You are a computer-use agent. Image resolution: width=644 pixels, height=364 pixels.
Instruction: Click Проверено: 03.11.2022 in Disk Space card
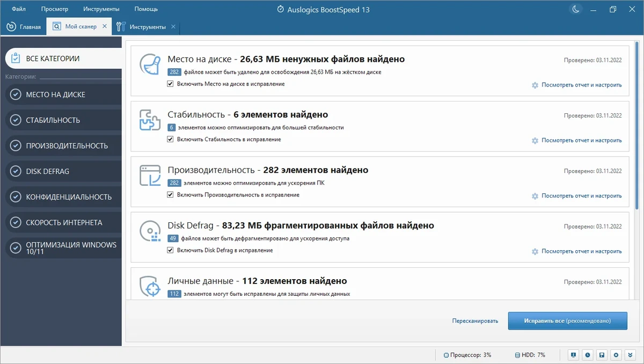tap(592, 60)
